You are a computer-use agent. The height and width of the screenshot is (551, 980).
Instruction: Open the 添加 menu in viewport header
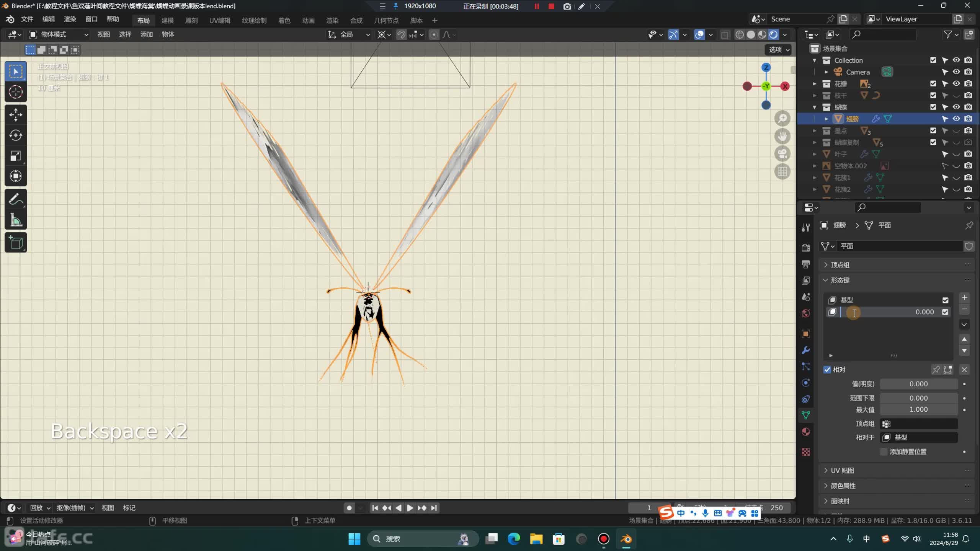(146, 35)
